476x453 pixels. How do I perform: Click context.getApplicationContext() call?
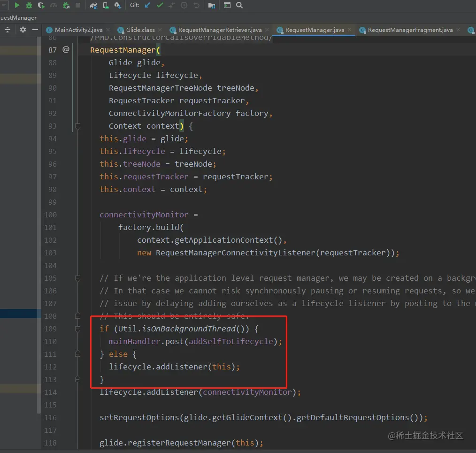[209, 240]
